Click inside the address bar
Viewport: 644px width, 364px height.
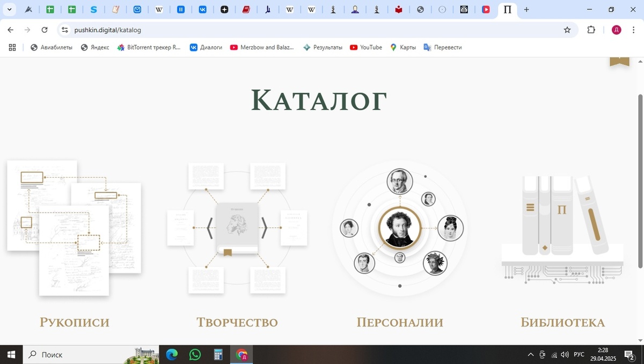[215, 30]
